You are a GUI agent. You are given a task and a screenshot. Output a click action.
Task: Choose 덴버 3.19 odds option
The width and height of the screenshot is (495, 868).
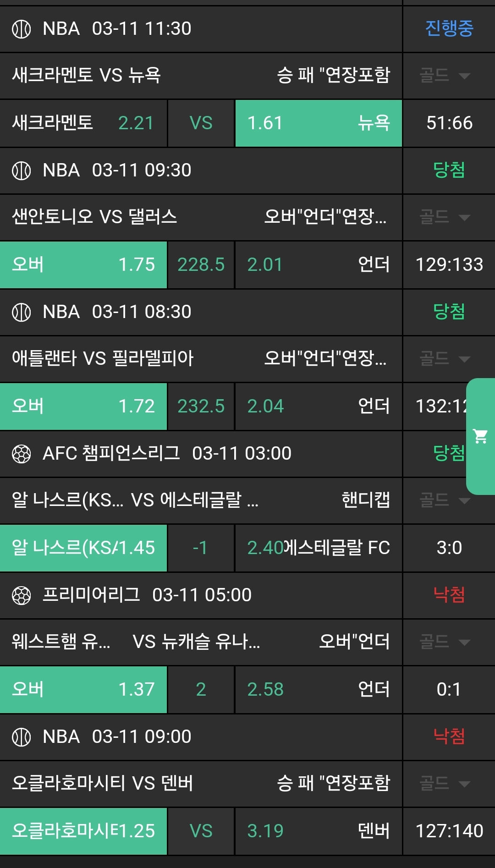coord(318,831)
